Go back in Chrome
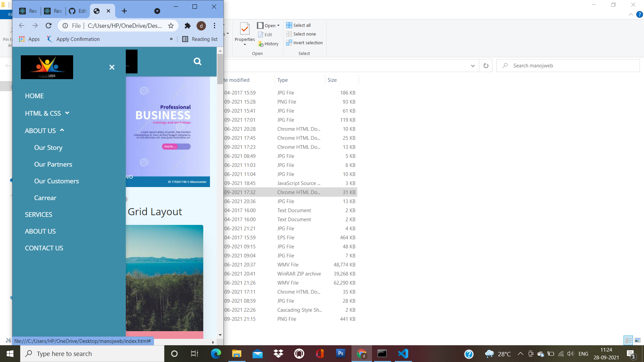This screenshot has height=362, width=644. 22,26
